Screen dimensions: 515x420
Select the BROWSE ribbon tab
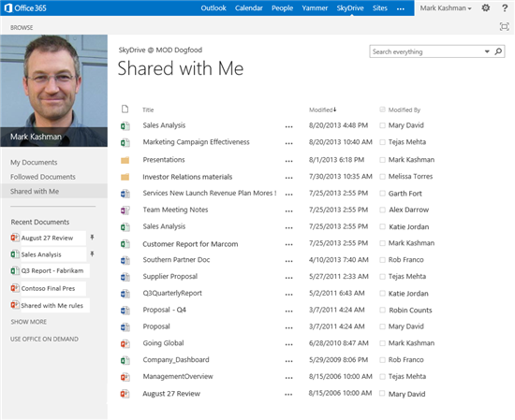(22, 27)
